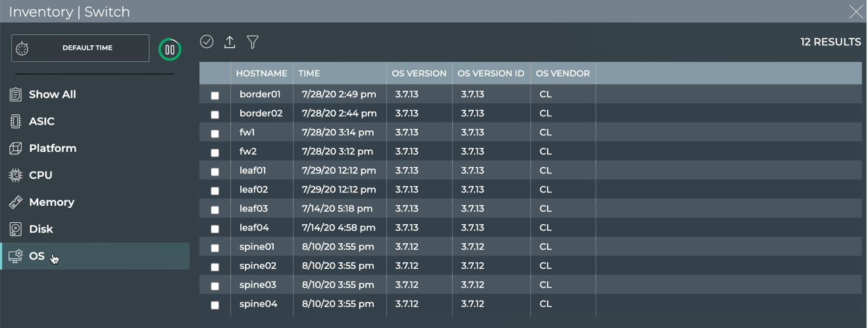Sort by the OS Version column header
The image size is (868, 328).
tap(419, 74)
